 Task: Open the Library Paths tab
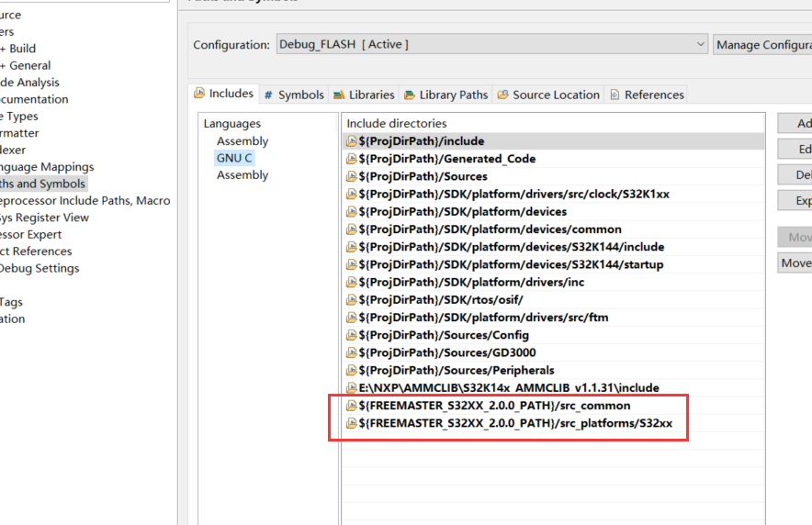pyautogui.click(x=445, y=95)
